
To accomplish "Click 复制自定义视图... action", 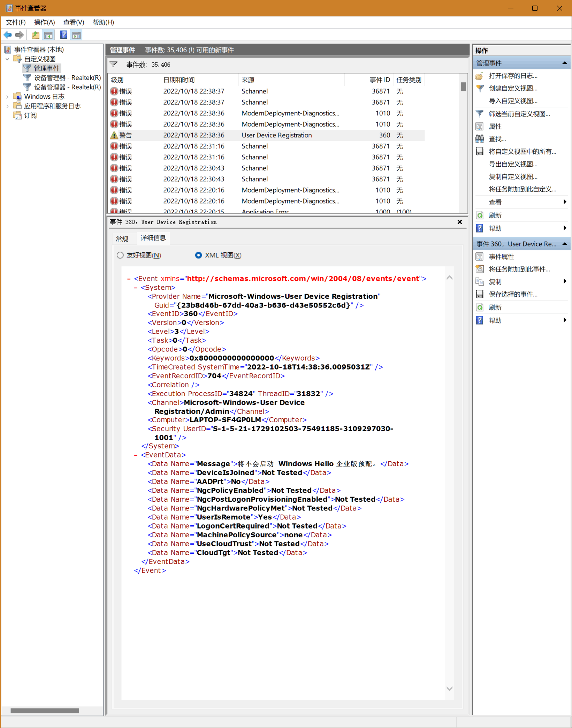I will tap(513, 177).
